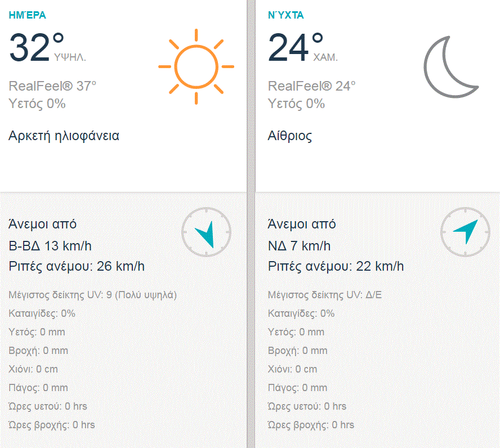The width and height of the screenshot is (500, 448).
Task: Click RealFeel® 24° text
Action: (x=311, y=86)
